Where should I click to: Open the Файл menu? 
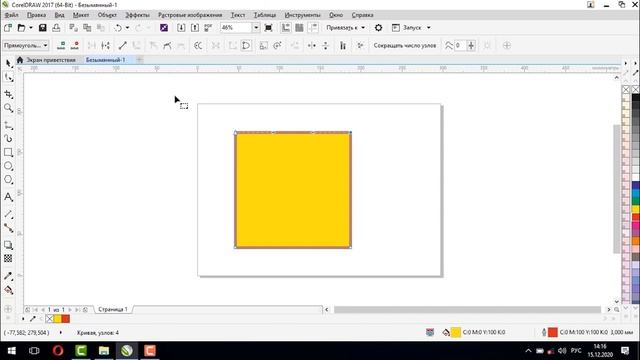(x=11, y=15)
